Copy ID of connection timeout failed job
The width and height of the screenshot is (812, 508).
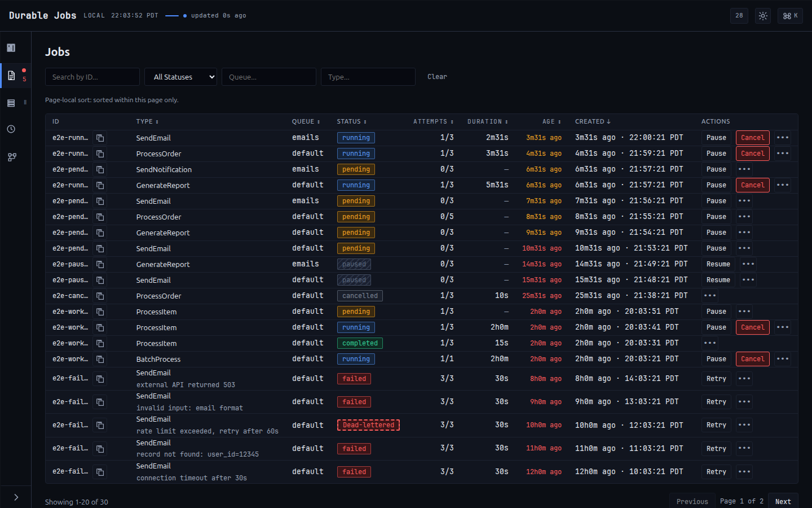[100, 472]
